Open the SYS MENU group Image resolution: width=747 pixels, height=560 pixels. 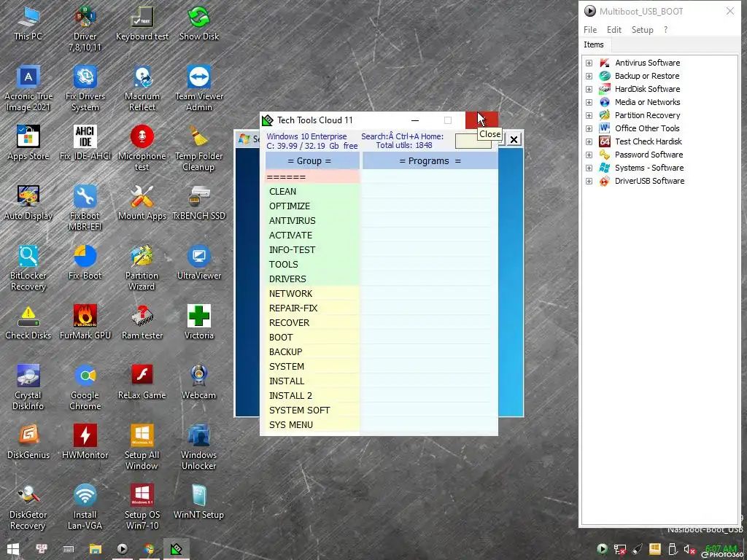point(312,425)
